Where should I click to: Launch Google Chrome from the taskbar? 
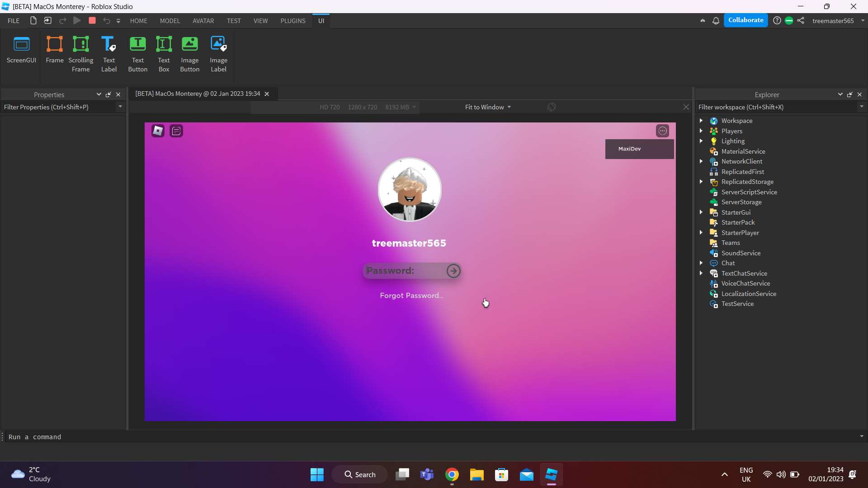pyautogui.click(x=452, y=474)
